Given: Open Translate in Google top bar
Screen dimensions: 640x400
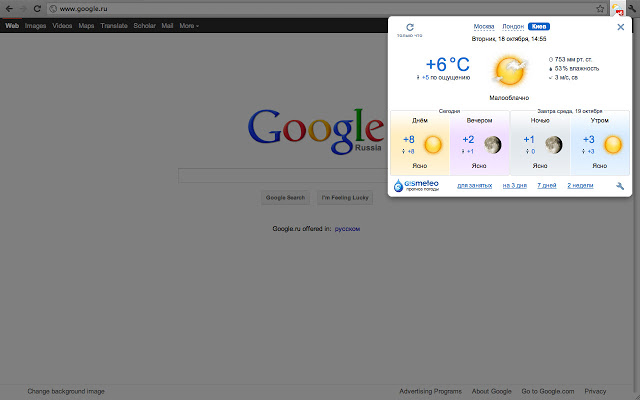Looking at the screenshot, I should 114,26.
